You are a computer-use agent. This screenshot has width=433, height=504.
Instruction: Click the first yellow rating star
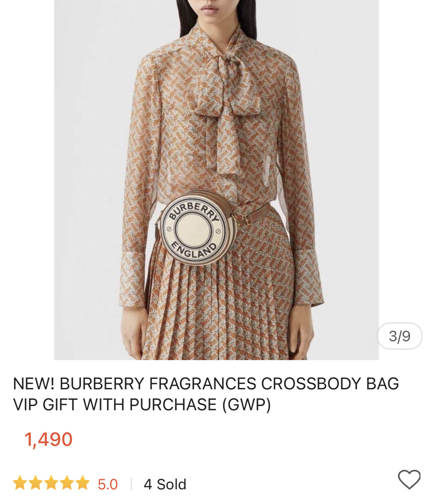pos(20,482)
